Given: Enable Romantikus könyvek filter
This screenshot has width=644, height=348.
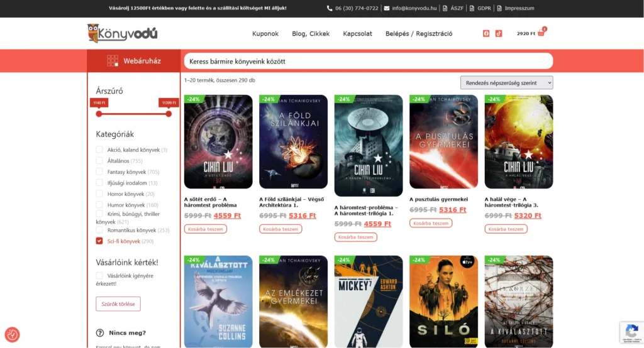Looking at the screenshot, I should click(x=99, y=230).
